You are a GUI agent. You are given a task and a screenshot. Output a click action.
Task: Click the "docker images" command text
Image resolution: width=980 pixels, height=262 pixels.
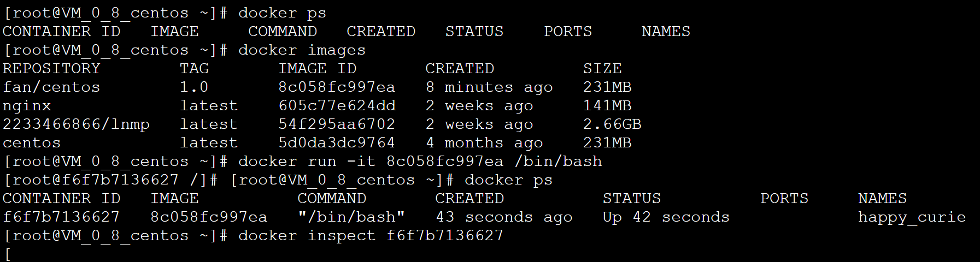pyautogui.click(x=302, y=50)
